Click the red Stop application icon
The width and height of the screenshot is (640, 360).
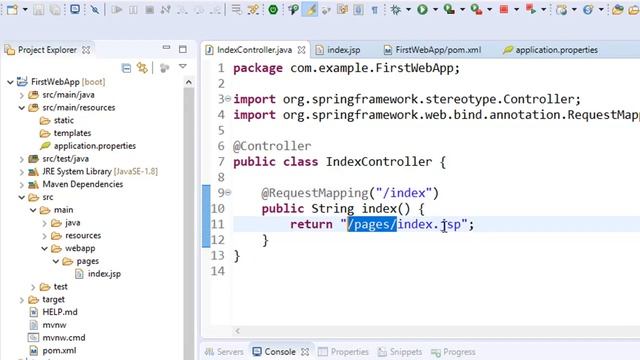pos(504,9)
